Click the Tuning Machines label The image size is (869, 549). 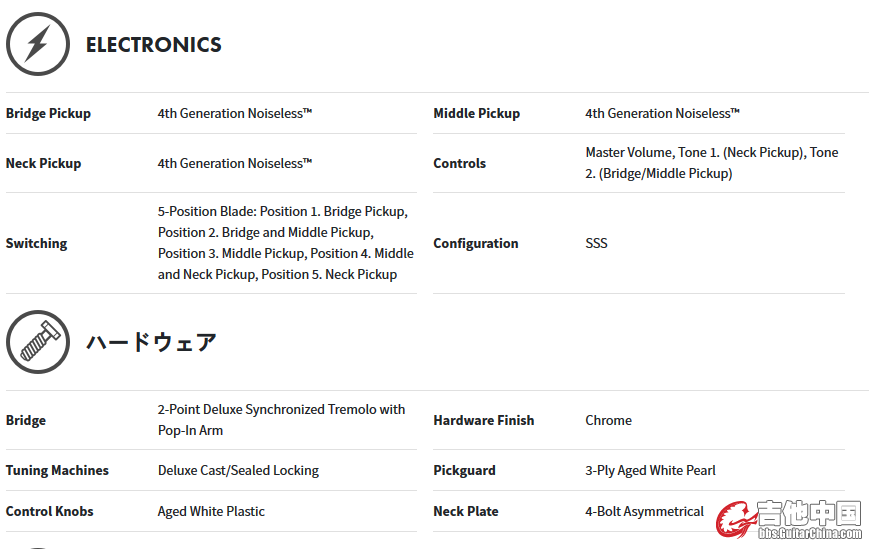pyautogui.click(x=57, y=471)
